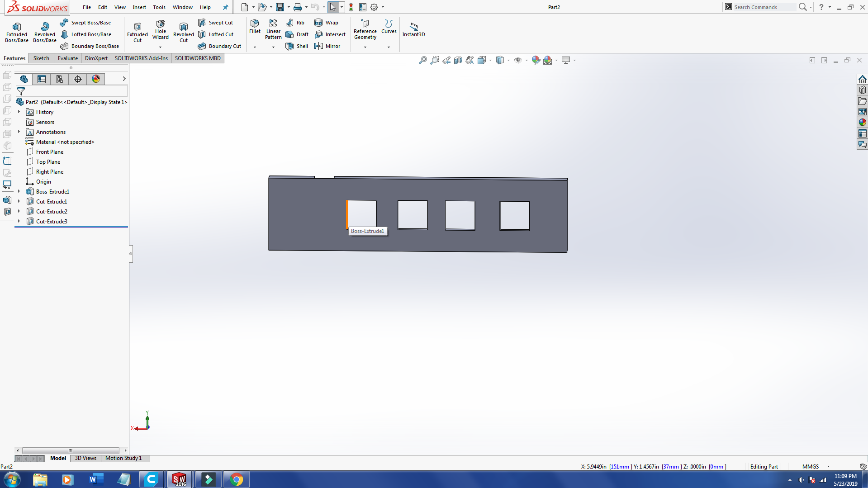Open Google Chrome from the taskbar
This screenshot has height=488, width=868.
236,479
